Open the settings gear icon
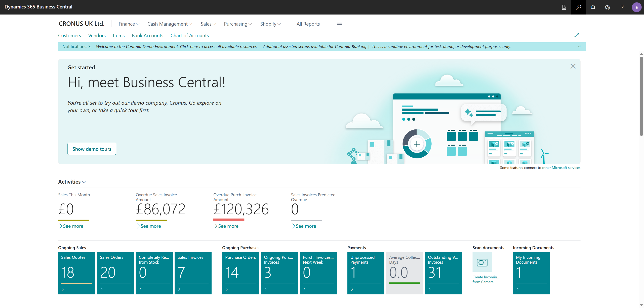 click(608, 7)
